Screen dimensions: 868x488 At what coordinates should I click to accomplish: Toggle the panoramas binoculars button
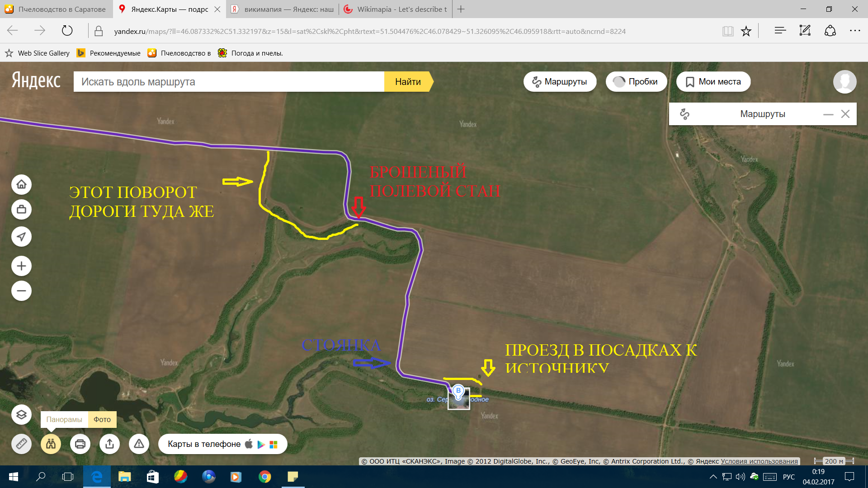(x=51, y=444)
